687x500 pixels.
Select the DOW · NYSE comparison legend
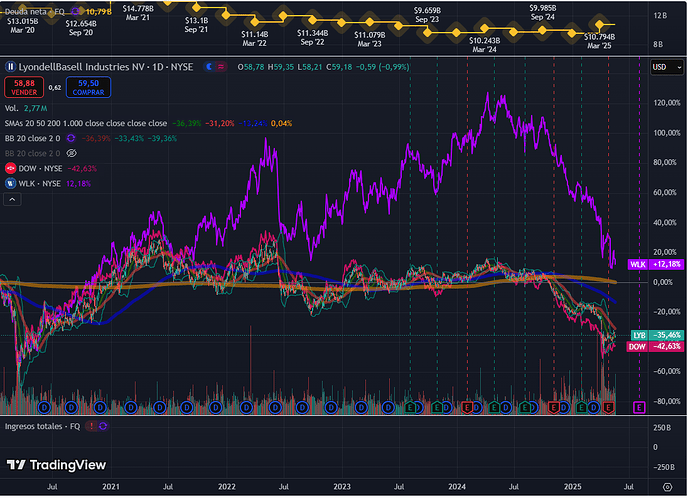click(40, 169)
